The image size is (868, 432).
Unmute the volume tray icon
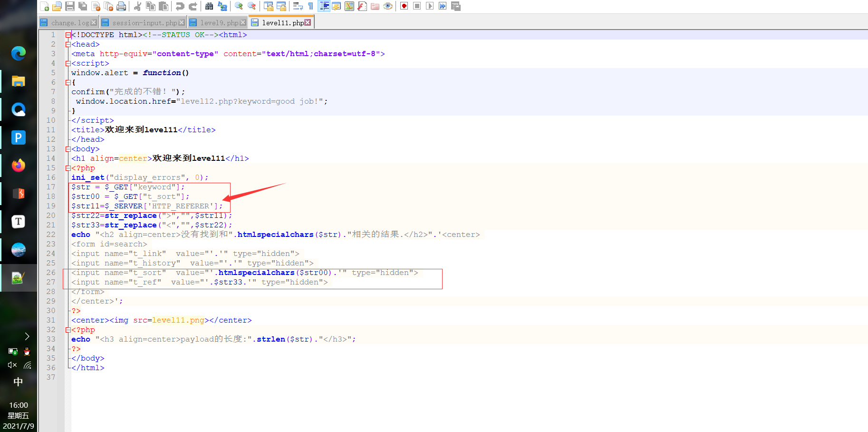12,365
